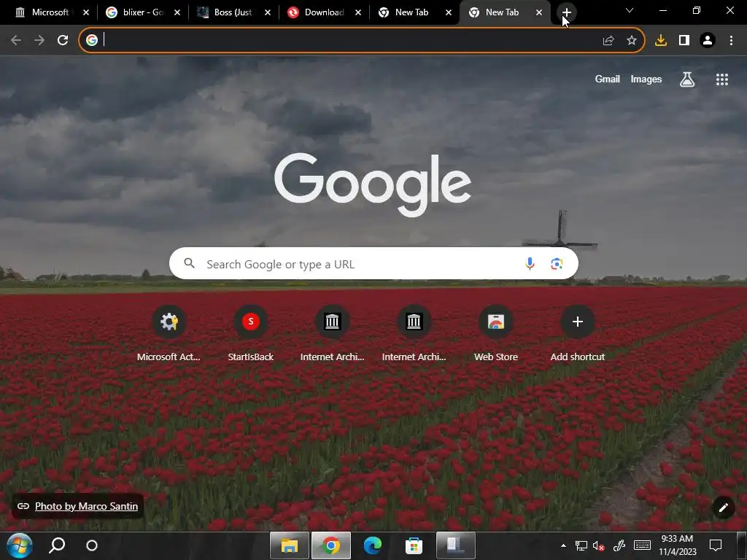Open the notification center icon
Screen dimensions: 747x560
716,545
